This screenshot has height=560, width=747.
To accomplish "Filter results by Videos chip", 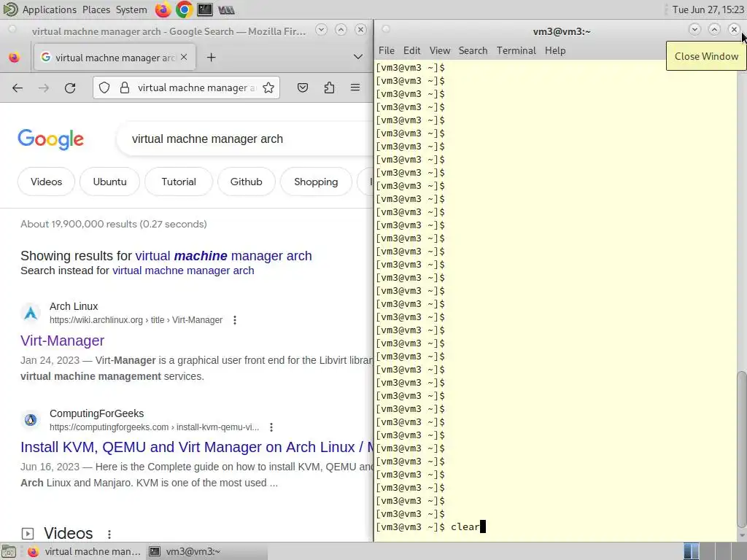I will coord(46,182).
